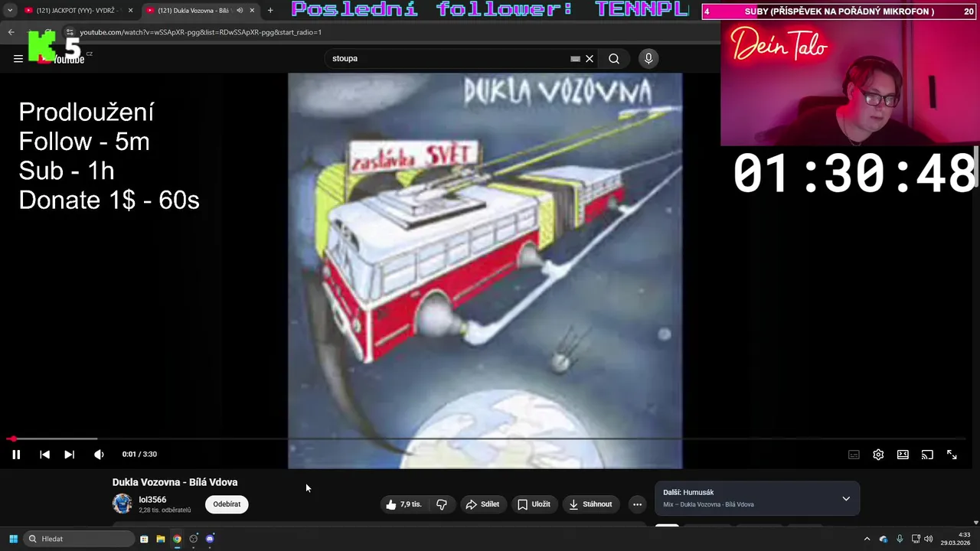The image size is (980, 551).
Task: Enter fullscreen mode in player
Action: [952, 455]
